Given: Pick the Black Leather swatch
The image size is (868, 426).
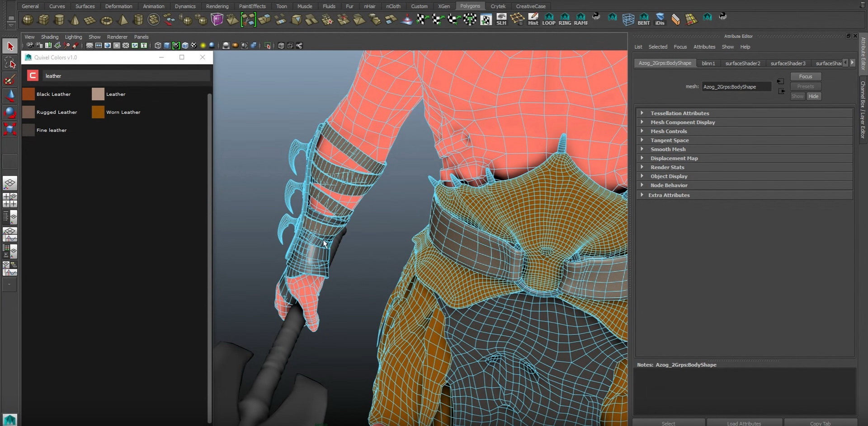Looking at the screenshot, I should coord(28,94).
